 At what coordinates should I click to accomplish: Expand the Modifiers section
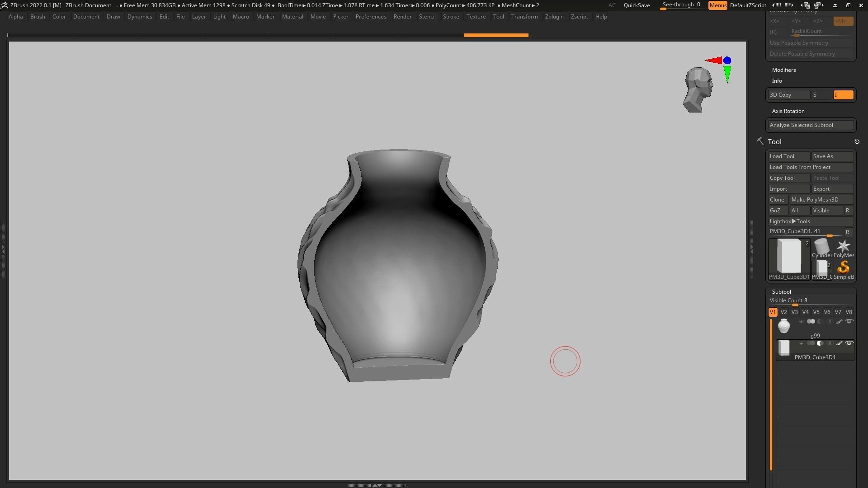click(784, 70)
